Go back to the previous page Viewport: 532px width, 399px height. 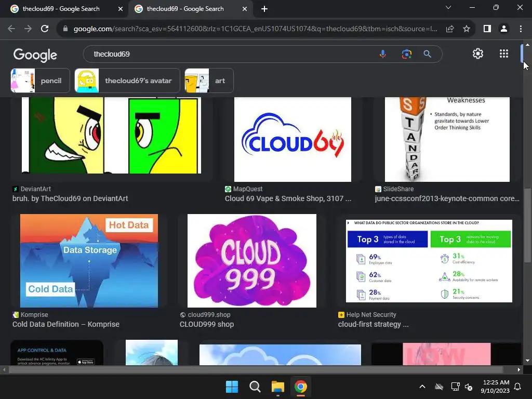[x=11, y=29]
